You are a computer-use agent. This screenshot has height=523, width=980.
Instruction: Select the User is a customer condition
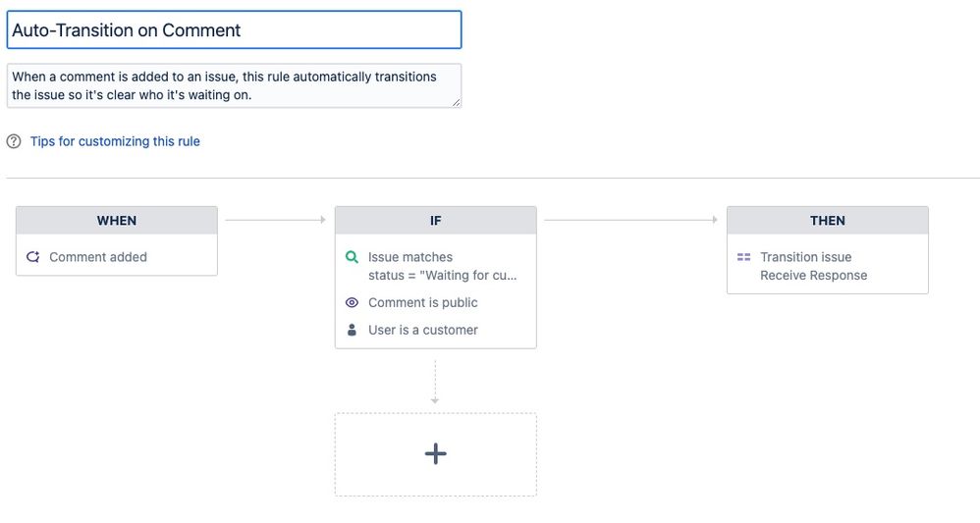pyautogui.click(x=423, y=330)
